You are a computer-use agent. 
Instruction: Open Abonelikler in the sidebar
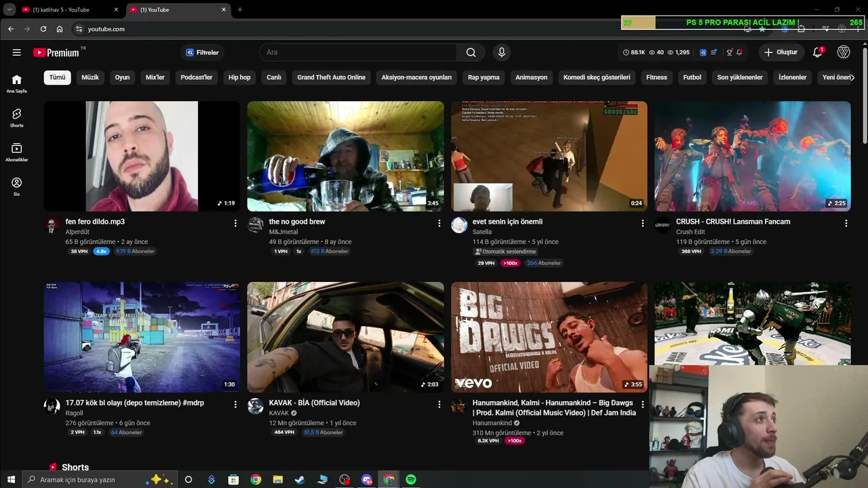tap(16, 152)
